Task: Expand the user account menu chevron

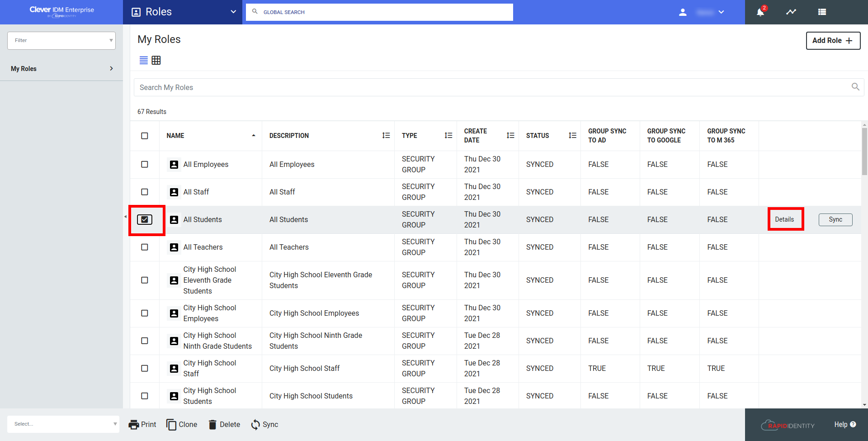Action: tap(721, 12)
